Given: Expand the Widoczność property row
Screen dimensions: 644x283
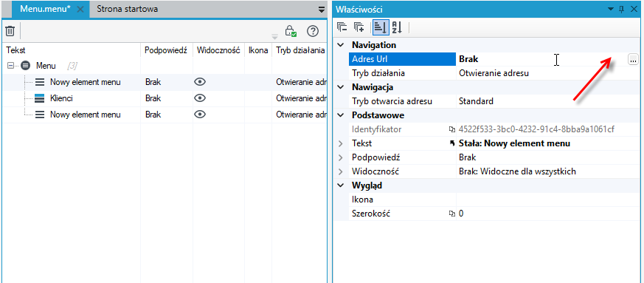Looking at the screenshot, I should (341, 171).
